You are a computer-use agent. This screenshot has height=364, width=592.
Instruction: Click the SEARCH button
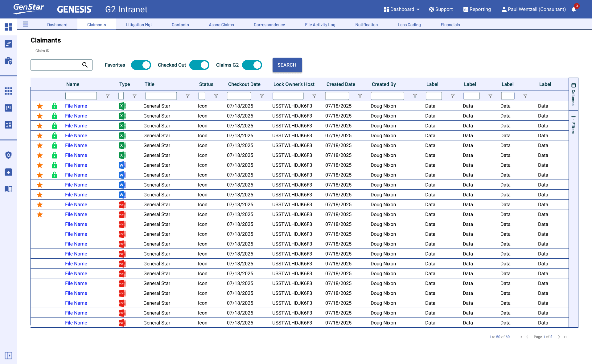point(287,65)
